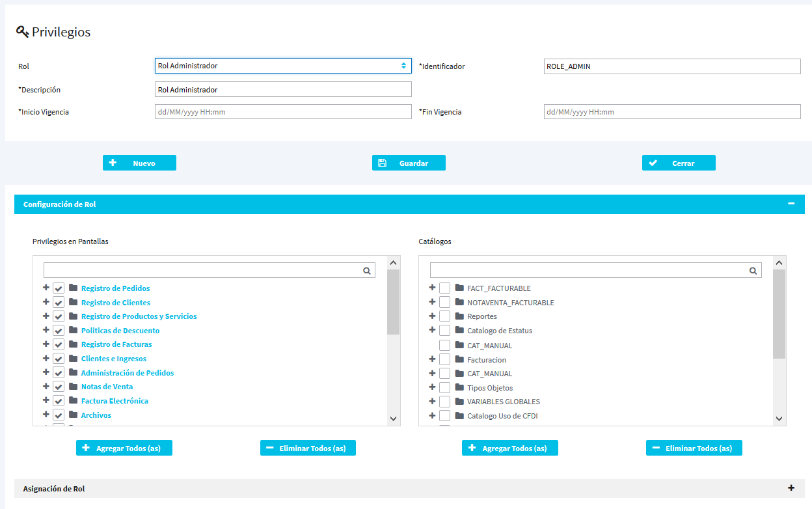Click the folder icon next to Reportes

click(459, 316)
